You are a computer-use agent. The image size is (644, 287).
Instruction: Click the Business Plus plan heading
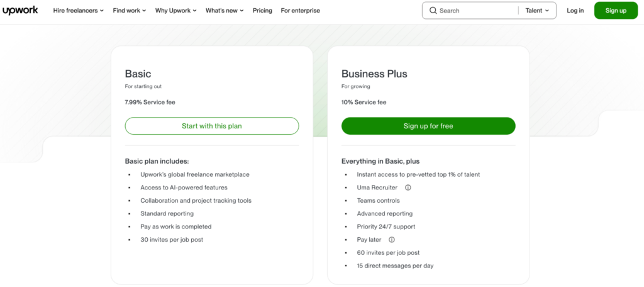click(x=374, y=74)
